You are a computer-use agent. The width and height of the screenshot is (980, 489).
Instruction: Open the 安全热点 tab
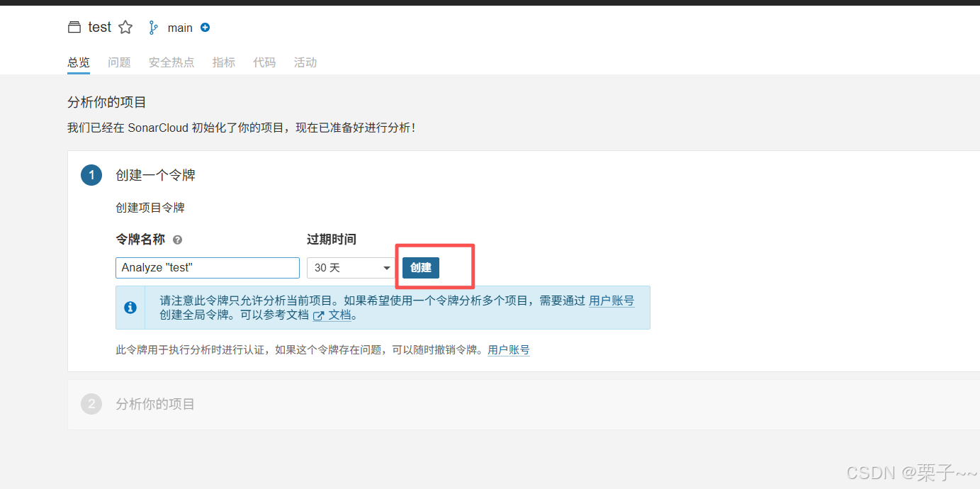[x=171, y=62]
